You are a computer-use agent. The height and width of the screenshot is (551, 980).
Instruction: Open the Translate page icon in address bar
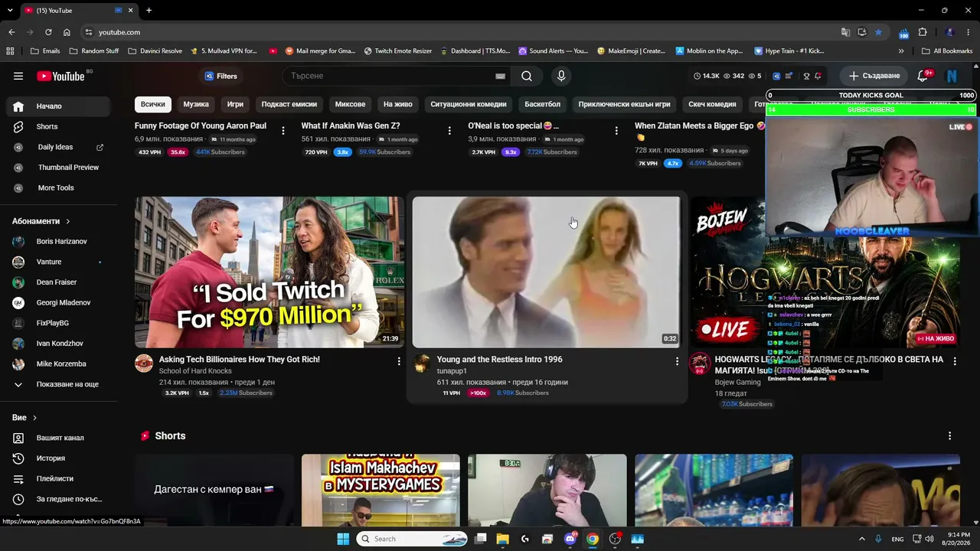[845, 32]
